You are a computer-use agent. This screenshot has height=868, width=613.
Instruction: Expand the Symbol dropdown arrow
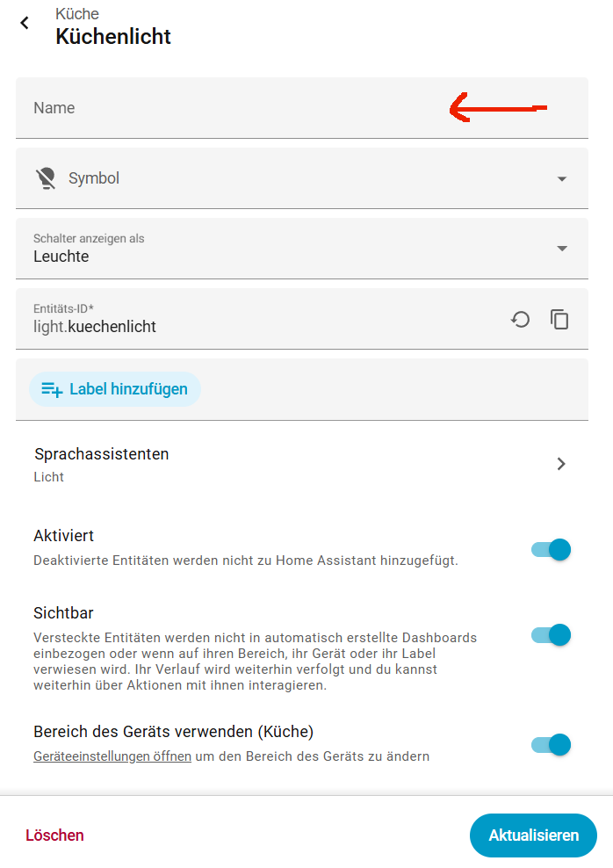(x=561, y=179)
